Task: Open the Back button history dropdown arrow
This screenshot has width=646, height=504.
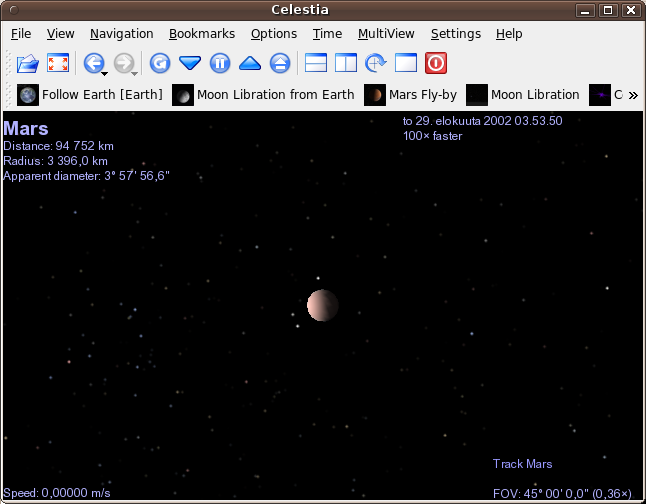Action: pyautogui.click(x=105, y=71)
